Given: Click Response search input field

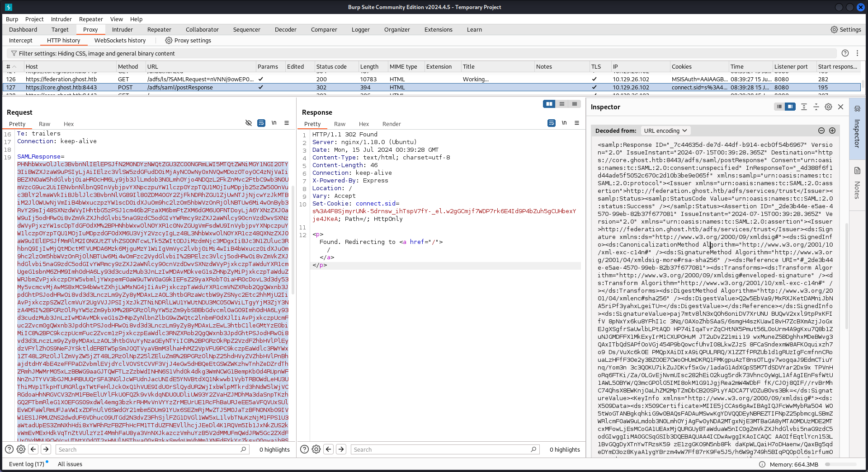Looking at the screenshot, I should pos(445,449).
